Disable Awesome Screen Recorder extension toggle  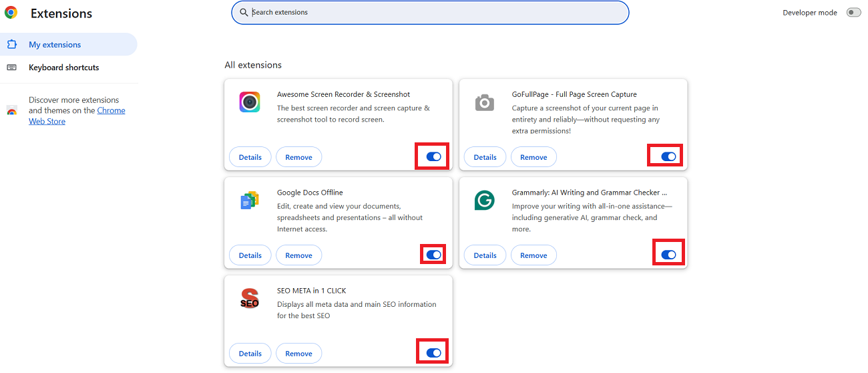(433, 156)
